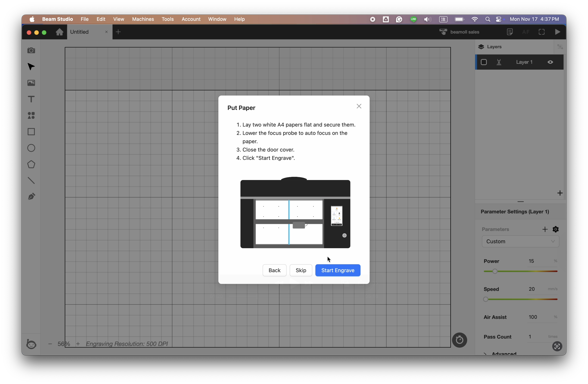Zoom out with the minus icon

[50, 344]
